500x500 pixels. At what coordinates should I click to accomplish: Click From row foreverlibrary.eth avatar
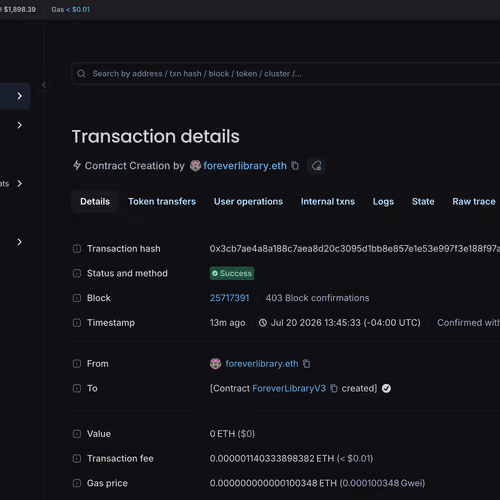tap(215, 364)
